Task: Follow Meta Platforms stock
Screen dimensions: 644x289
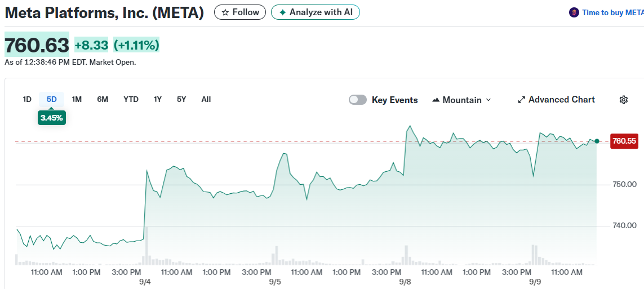Action: [x=240, y=12]
